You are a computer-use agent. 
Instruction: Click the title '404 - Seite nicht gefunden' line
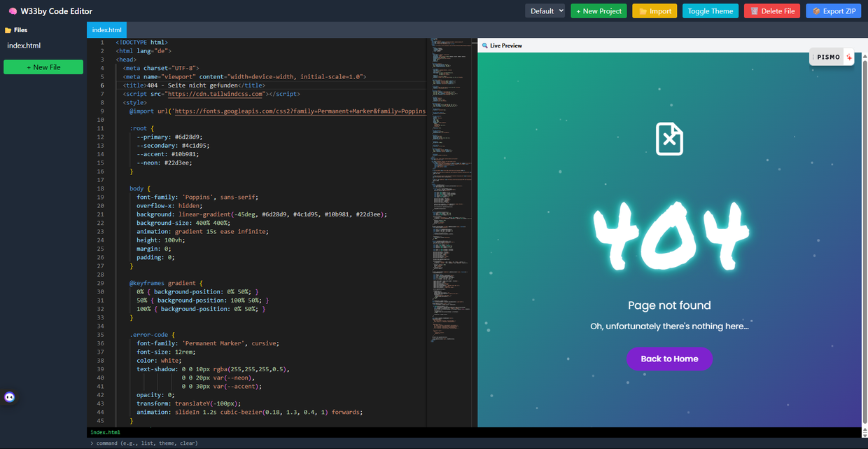click(x=194, y=85)
